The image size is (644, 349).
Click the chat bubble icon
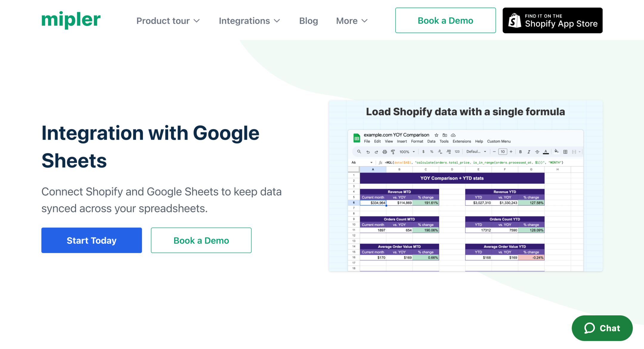point(589,328)
